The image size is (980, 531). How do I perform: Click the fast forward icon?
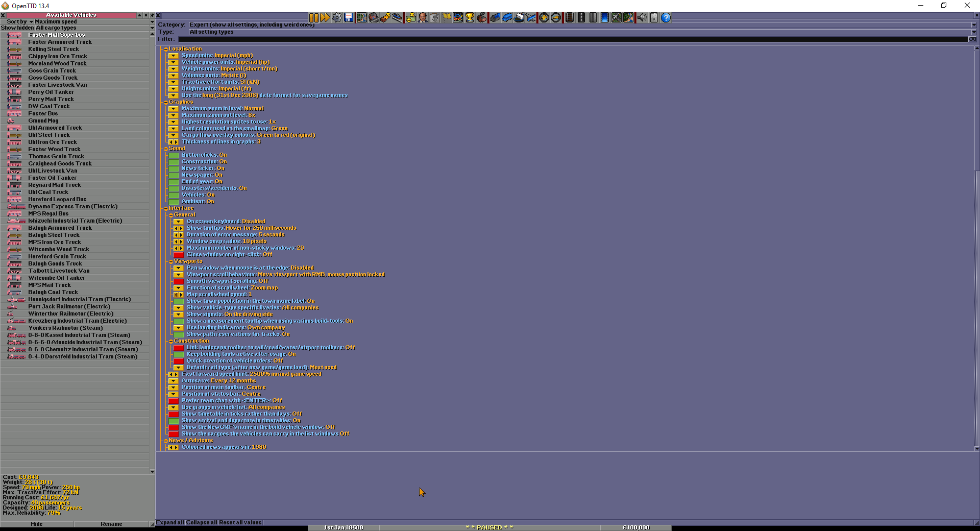[325, 18]
